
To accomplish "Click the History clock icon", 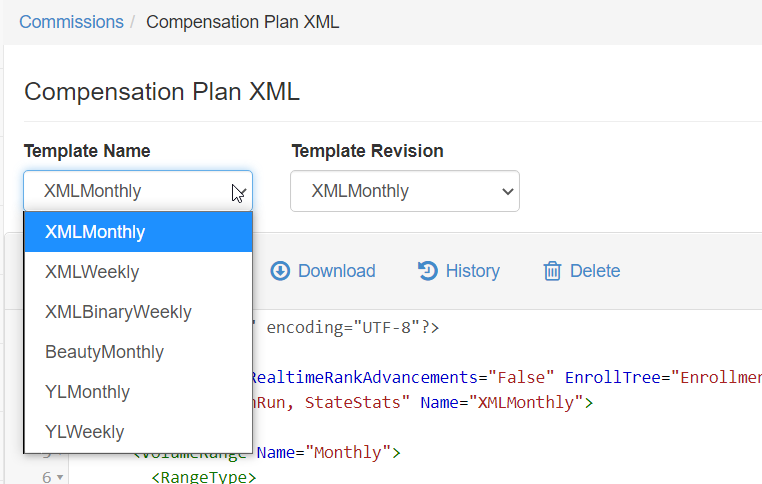I will 428,271.
